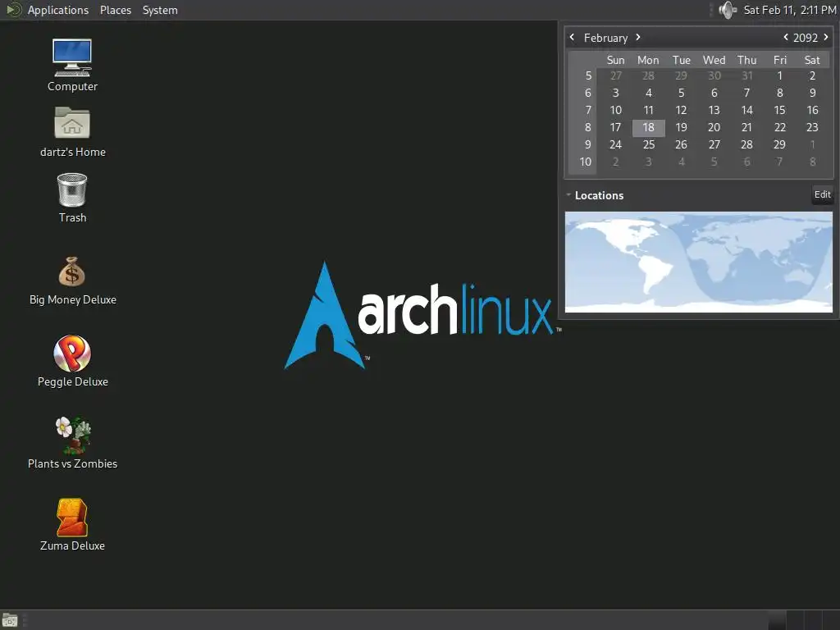Select day 26 in the calendar
The width and height of the screenshot is (840, 630).
pos(681,144)
